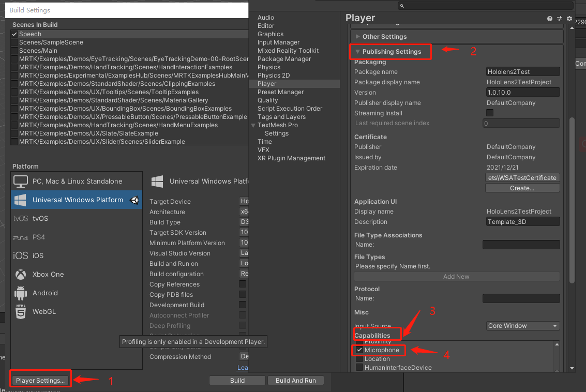Viewport: 586px width, 392px height.
Task: Select WebGL platform
Action: coord(77,311)
